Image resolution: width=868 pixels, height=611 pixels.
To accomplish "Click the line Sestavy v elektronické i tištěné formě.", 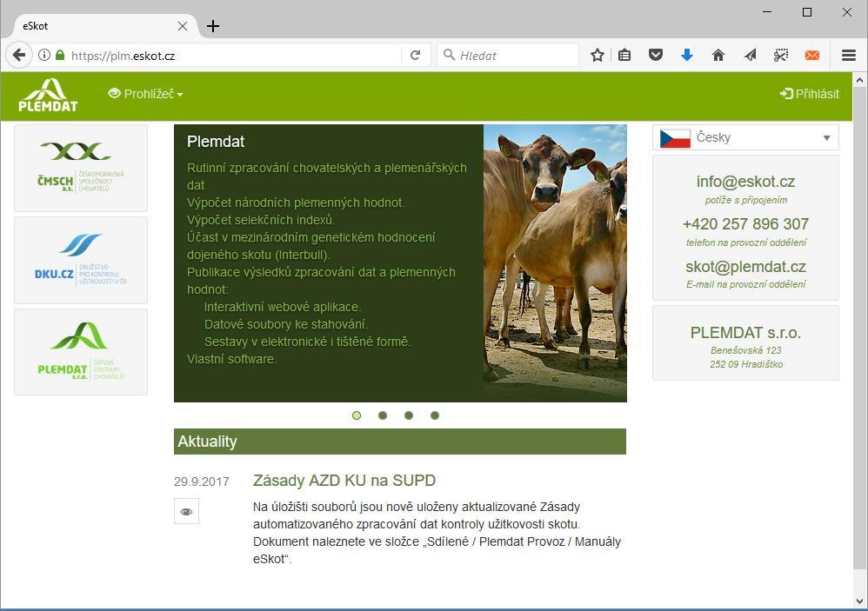I will 307,342.
